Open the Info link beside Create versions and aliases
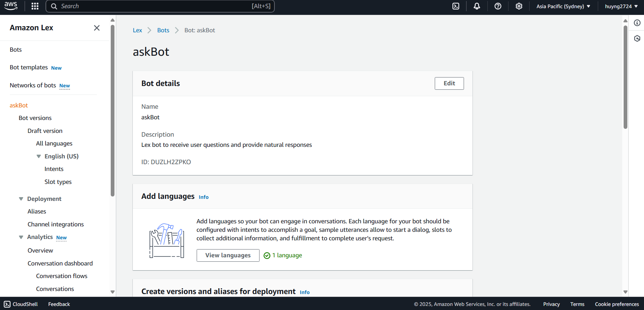Screen dimensions: 644x310 pyautogui.click(x=304, y=292)
